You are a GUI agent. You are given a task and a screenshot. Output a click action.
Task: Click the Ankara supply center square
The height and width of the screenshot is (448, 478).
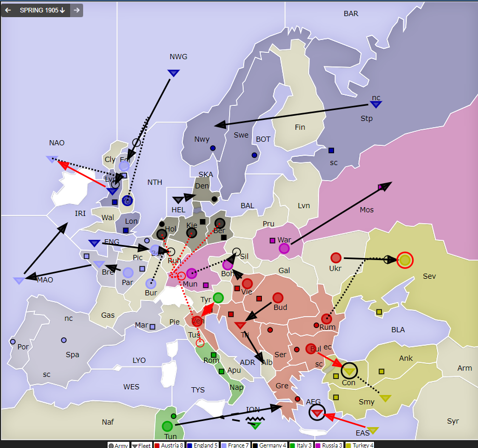[381, 371]
